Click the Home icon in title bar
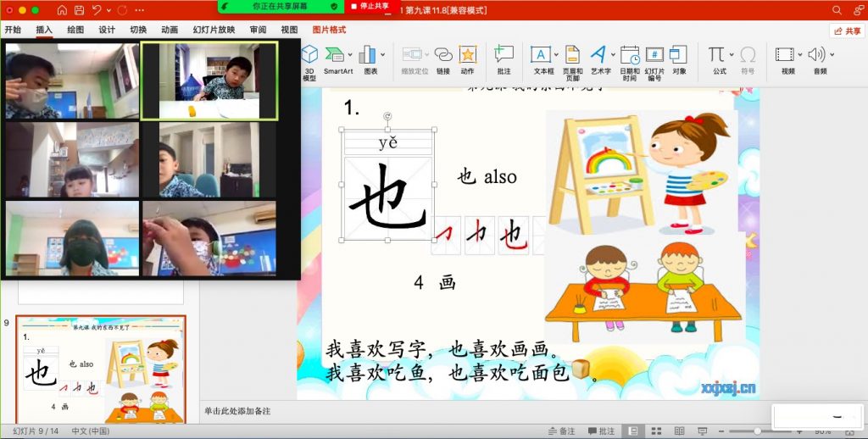 pos(62,10)
